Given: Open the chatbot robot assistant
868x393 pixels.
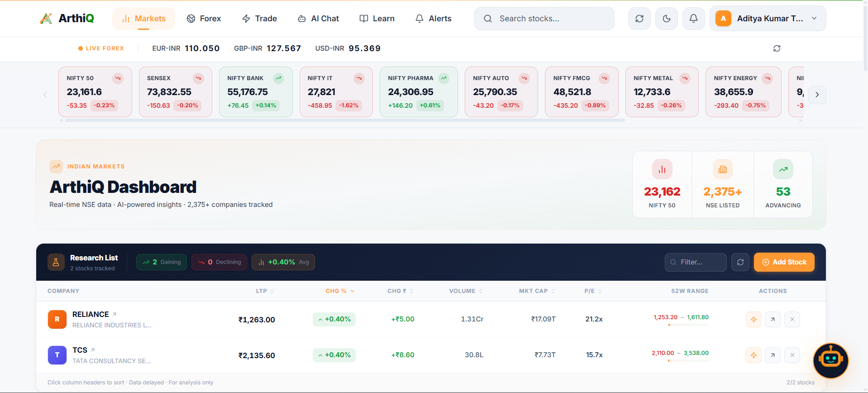Looking at the screenshot, I should tap(830, 360).
